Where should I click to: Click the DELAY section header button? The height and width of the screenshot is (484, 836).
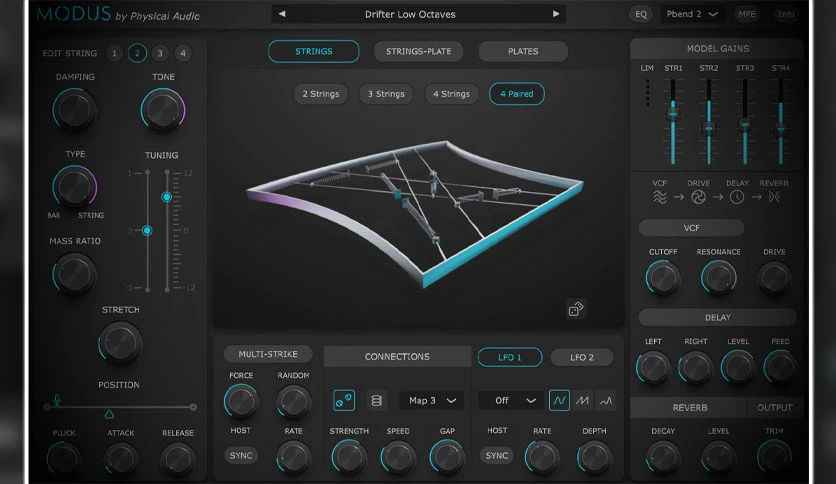[x=718, y=317]
